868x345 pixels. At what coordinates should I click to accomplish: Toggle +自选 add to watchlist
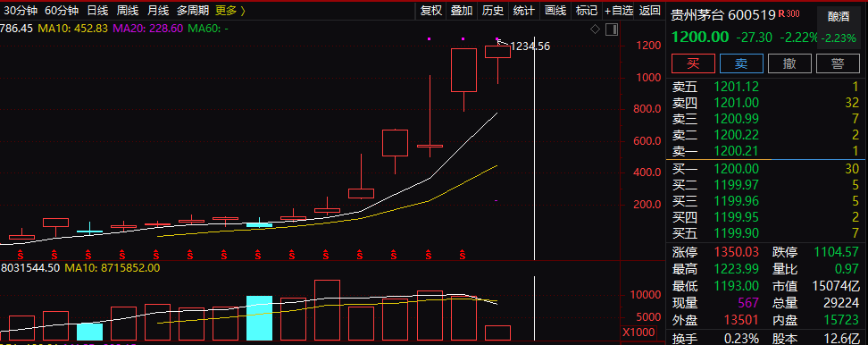point(618,10)
